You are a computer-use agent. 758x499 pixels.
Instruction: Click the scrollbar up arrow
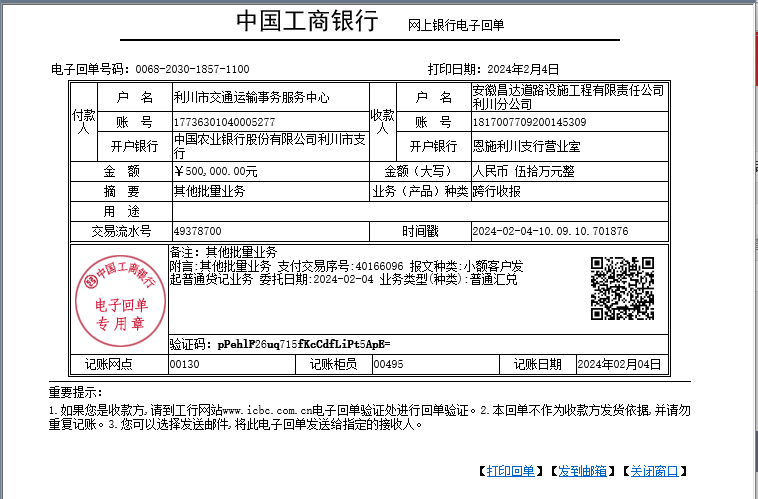click(751, 7)
